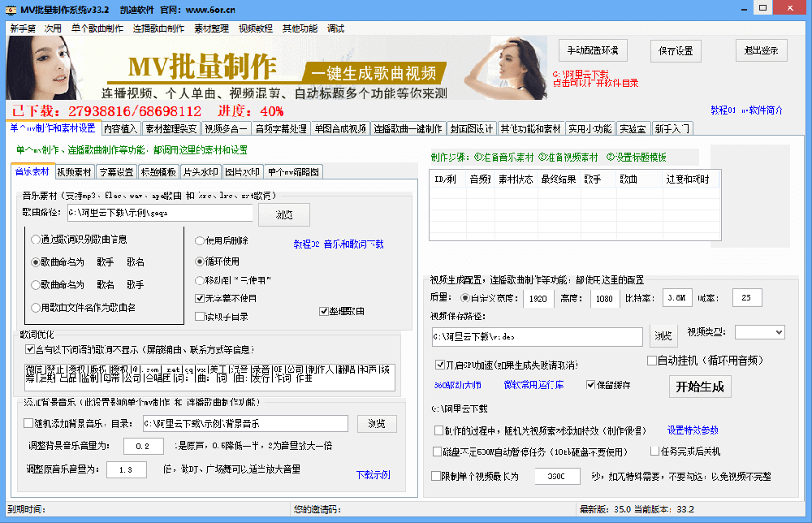This screenshot has width=812, height=523.
Task: Click the 手动配置环境 button
Action: (593, 50)
